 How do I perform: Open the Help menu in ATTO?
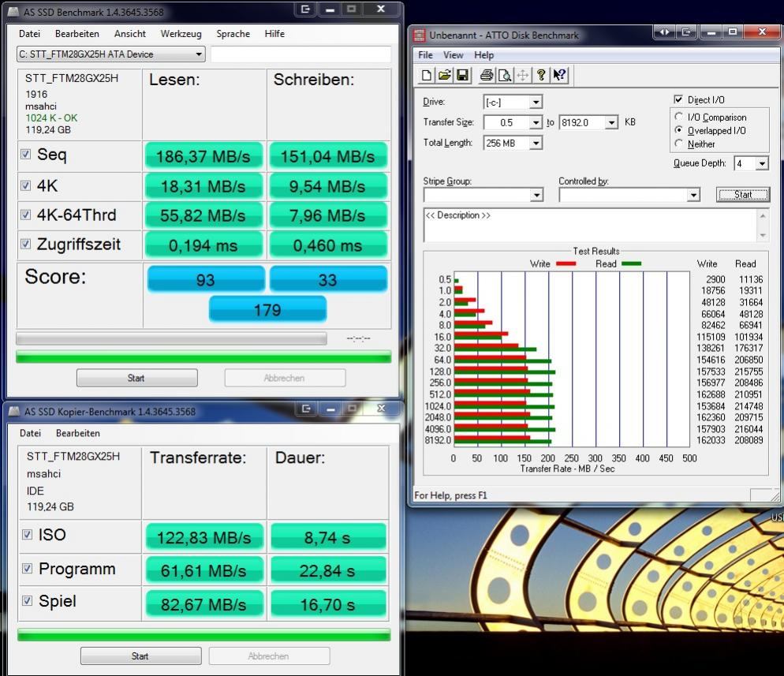click(x=484, y=55)
